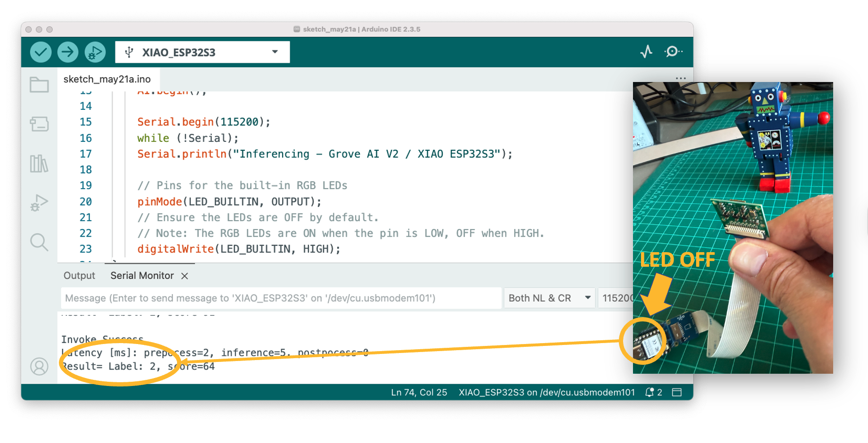Image resolution: width=868 pixels, height=443 pixels.
Task: Open the Serial Plotter icon
Action: tap(646, 51)
